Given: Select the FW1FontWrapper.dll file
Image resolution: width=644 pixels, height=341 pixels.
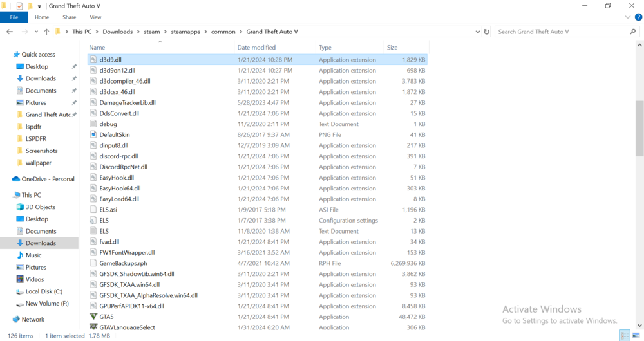Looking at the screenshot, I should pos(127,252).
